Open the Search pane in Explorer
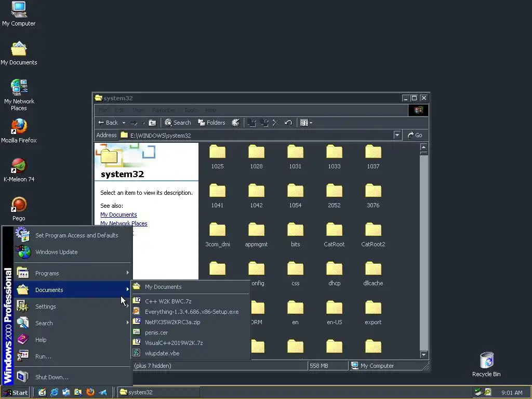The width and height of the screenshot is (532, 399). [x=178, y=123]
